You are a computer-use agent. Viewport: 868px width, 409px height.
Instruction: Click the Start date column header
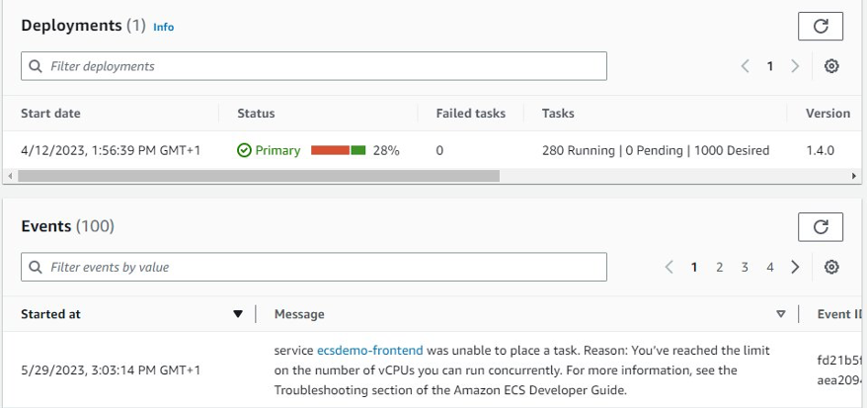pyautogui.click(x=50, y=114)
